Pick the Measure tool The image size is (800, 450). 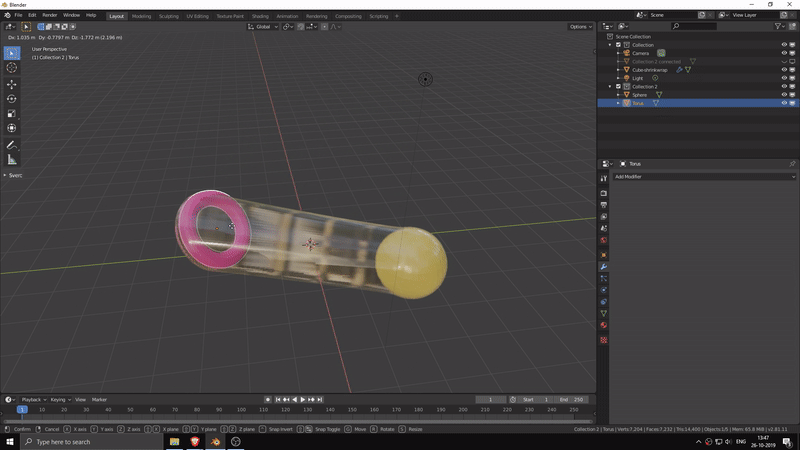tap(12, 160)
